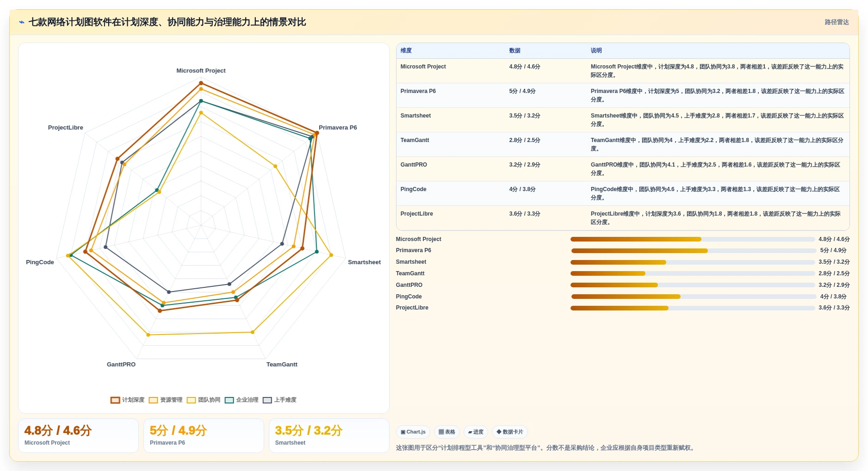Screen dimensions: 868x471
Task: Click the 3.2分 / 2.9分 value beside GanttPRO bar
Action: click(834, 285)
